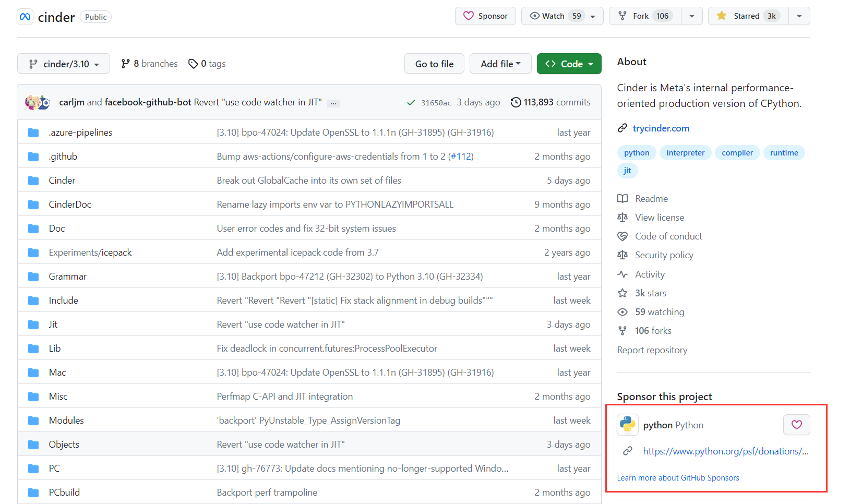The image size is (850, 504).
Task: Click the Meta logo icon beside cinder
Action: [x=25, y=17]
